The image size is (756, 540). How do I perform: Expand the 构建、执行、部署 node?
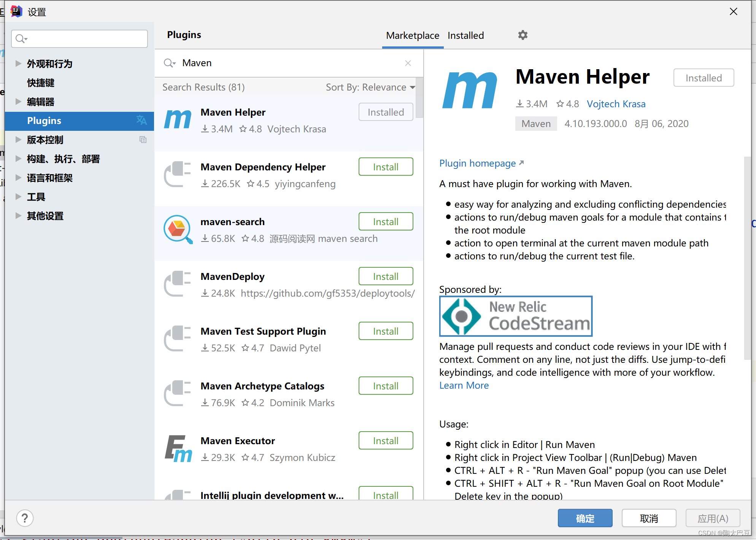point(18,159)
